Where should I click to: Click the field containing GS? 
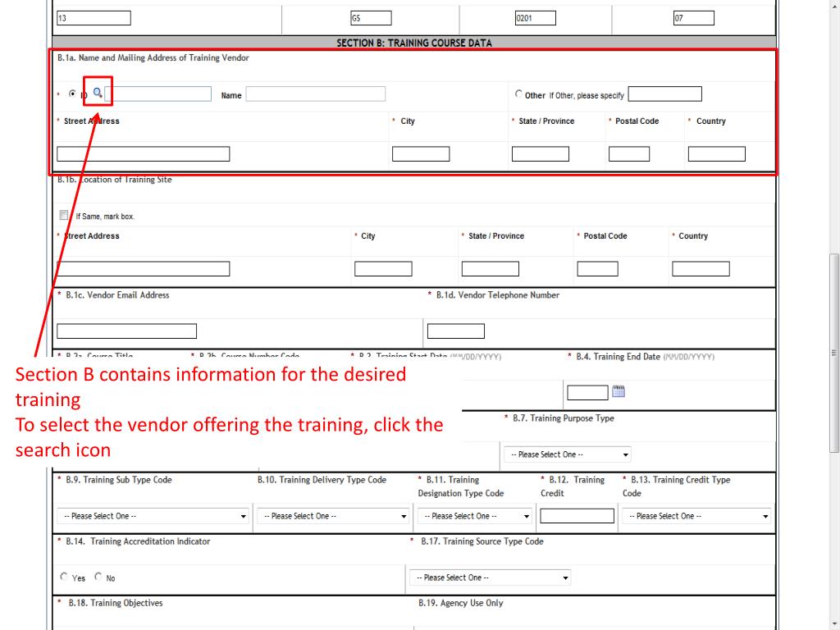(x=371, y=18)
